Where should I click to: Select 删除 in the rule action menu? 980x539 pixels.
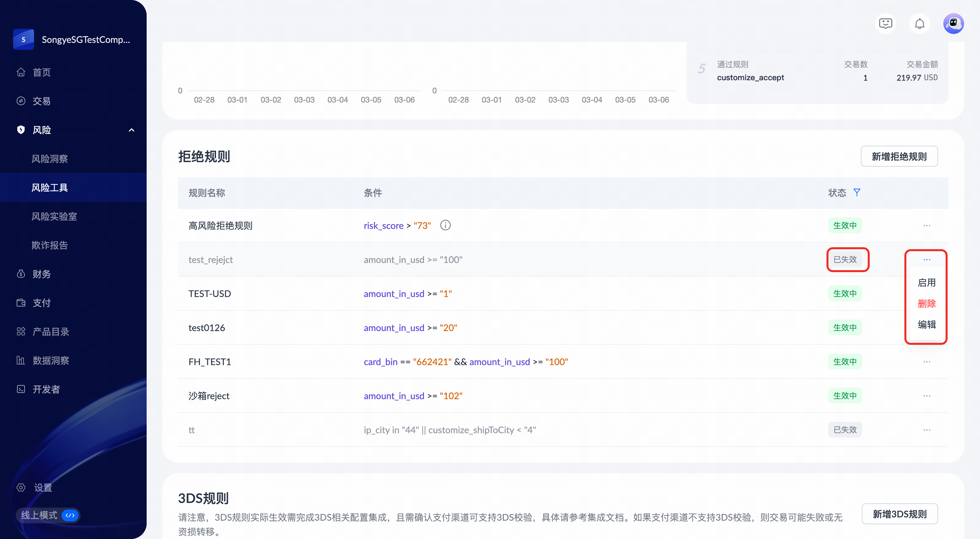point(926,304)
